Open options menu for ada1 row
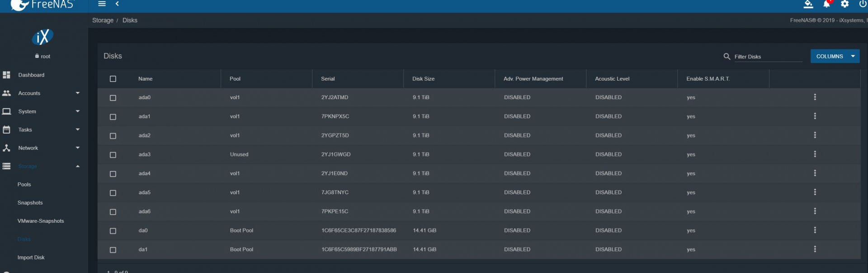This screenshot has width=868, height=273. (815, 116)
